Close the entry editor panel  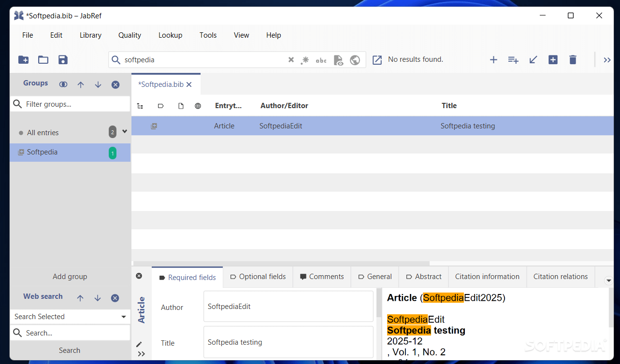(x=139, y=276)
